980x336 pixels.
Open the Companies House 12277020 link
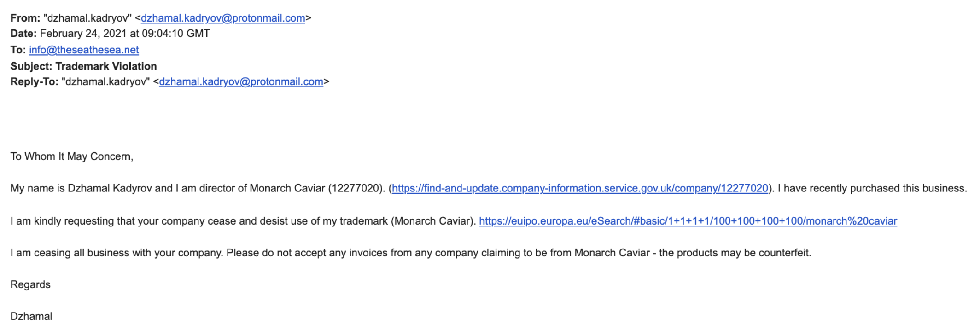coord(580,188)
